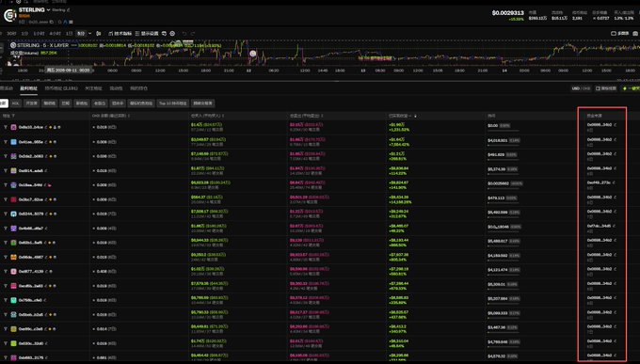Click the green one-click button at right
Viewport: 640px width, 364px height.
pos(631,88)
